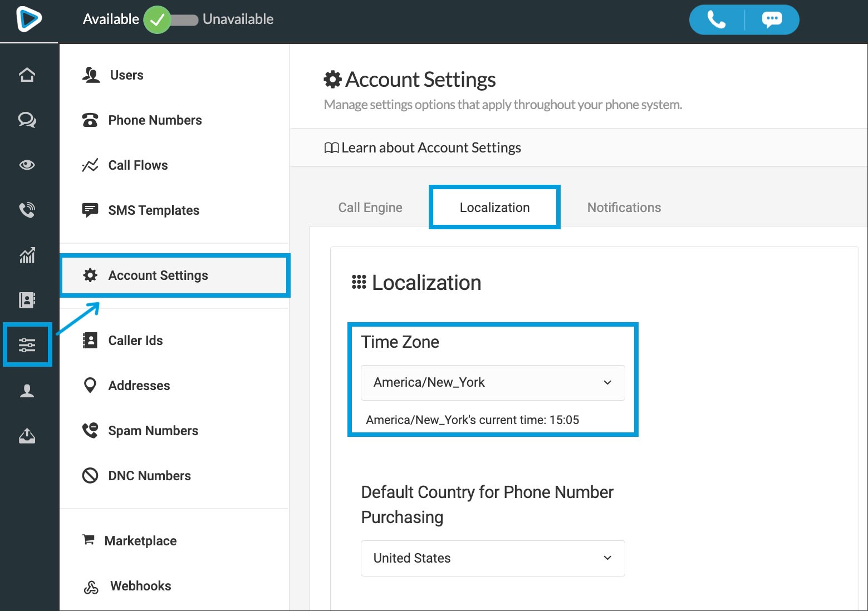
Task: Select the Localization tab
Action: [494, 208]
